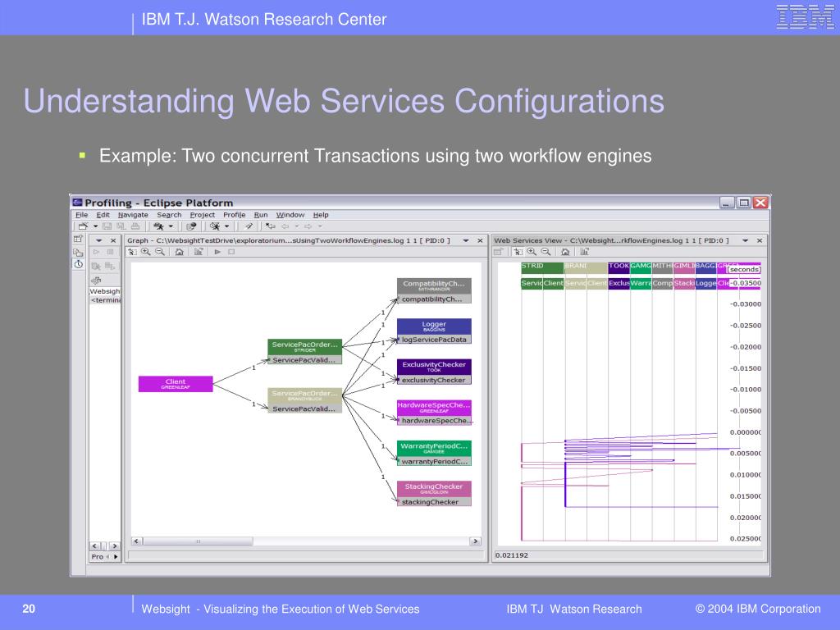Click Zoom Out in Graph view toolbar
The image size is (840, 630).
click(x=160, y=252)
